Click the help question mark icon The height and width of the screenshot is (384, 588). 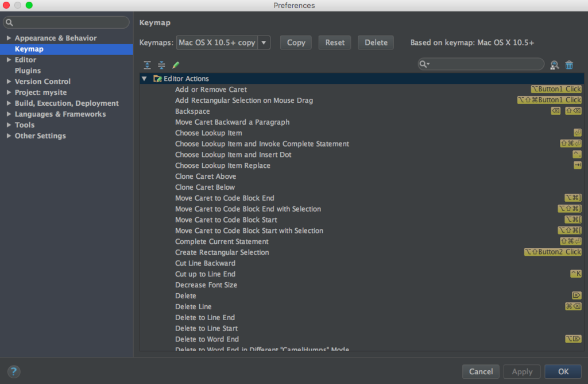coord(14,371)
